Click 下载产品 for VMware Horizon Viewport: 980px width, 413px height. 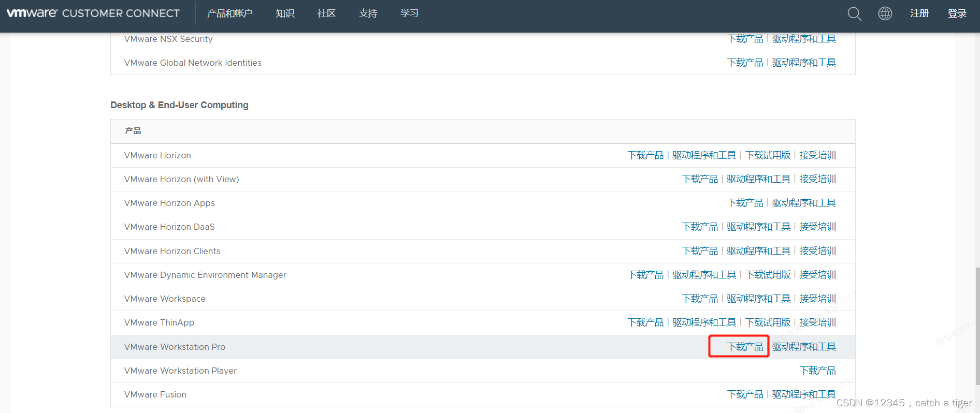pyautogui.click(x=646, y=155)
